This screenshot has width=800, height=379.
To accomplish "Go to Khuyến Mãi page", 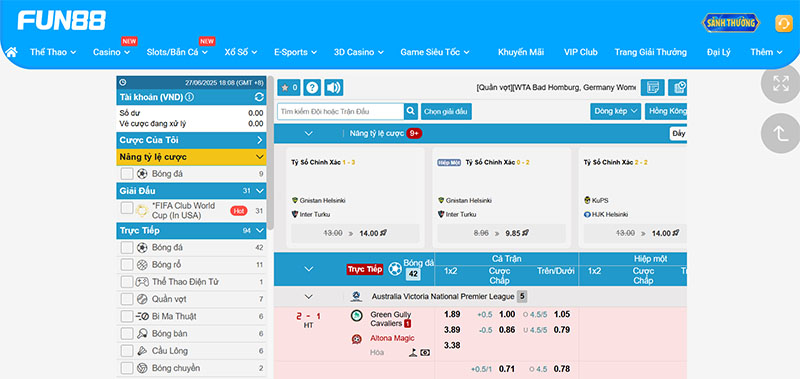I will click(x=521, y=52).
